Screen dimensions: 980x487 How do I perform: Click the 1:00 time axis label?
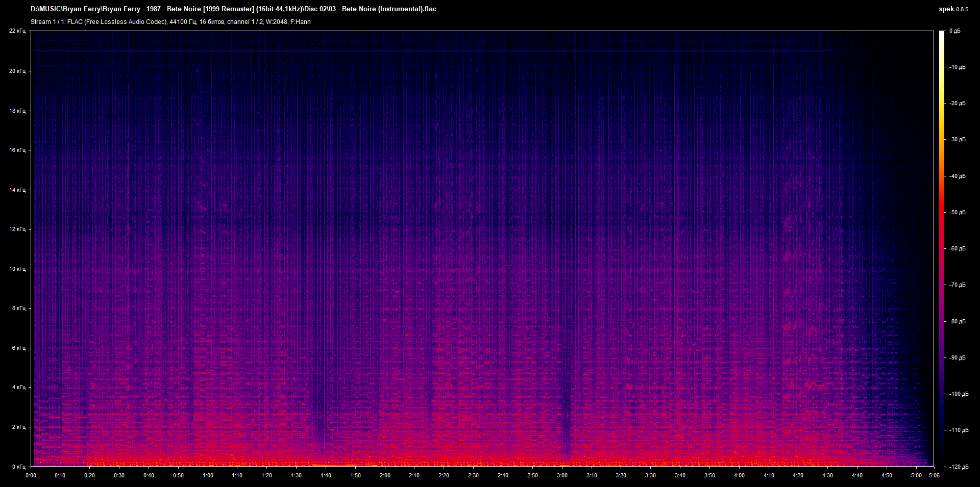[x=208, y=475]
